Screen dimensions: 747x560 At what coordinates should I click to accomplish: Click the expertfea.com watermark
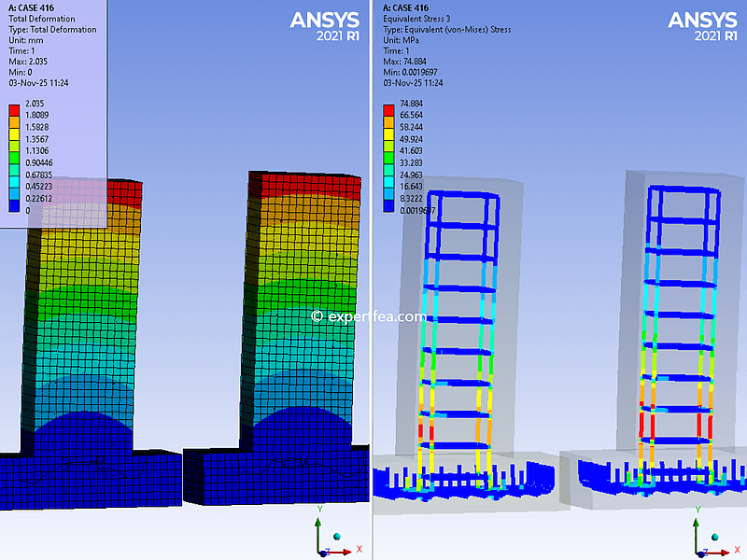coord(368,316)
